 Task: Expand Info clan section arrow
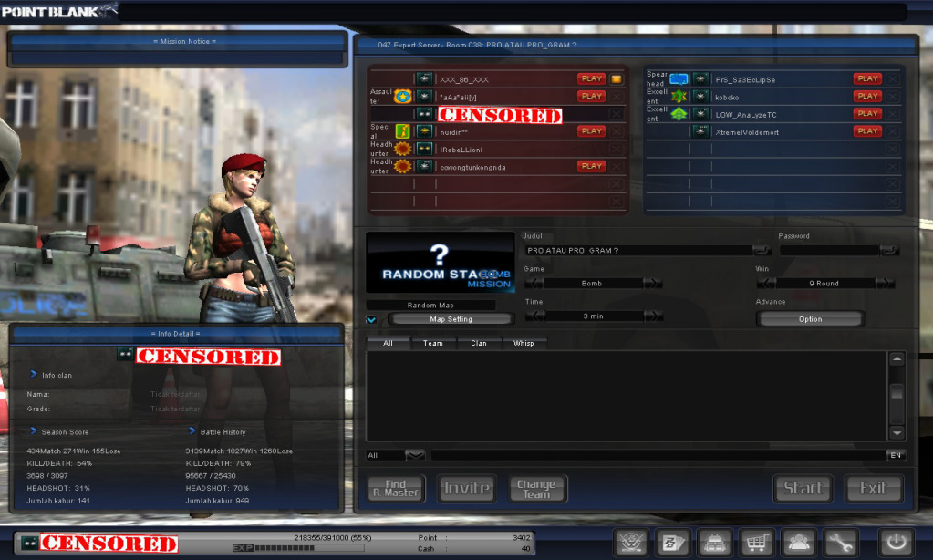pos(34,374)
